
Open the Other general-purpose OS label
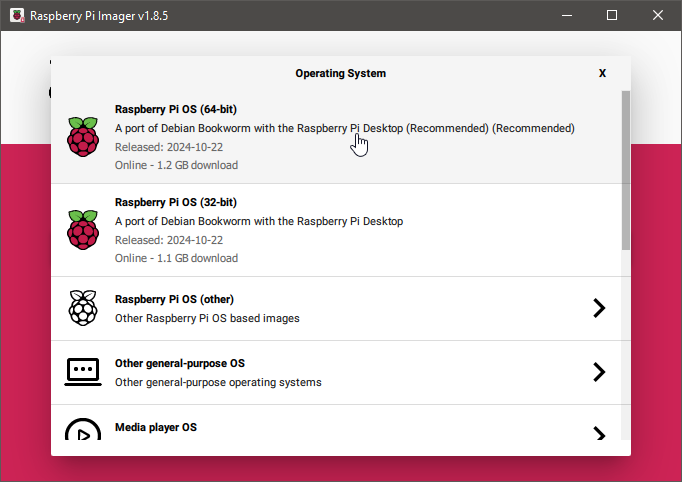[x=180, y=363]
